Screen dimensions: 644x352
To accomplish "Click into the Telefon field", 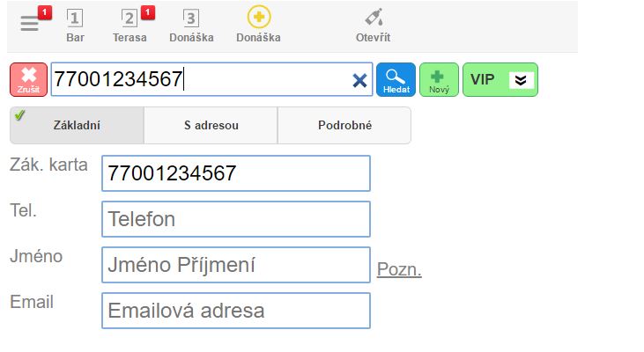I will [x=235, y=219].
